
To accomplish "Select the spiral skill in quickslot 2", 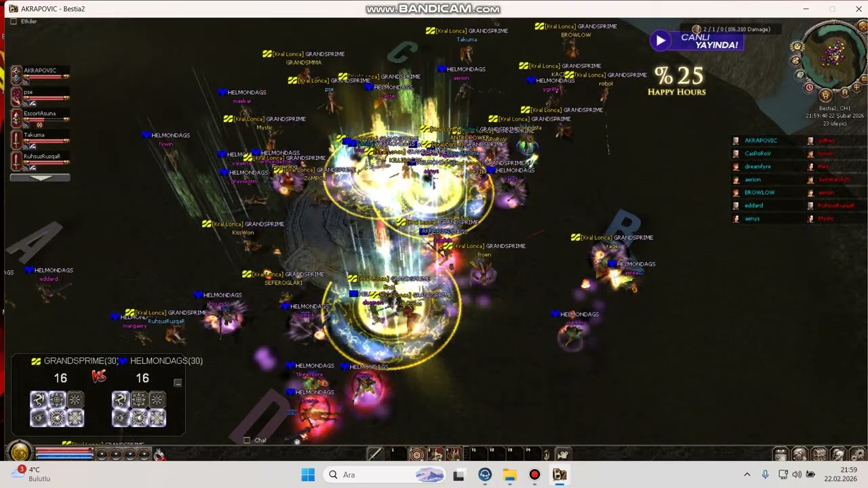I will tap(417, 454).
